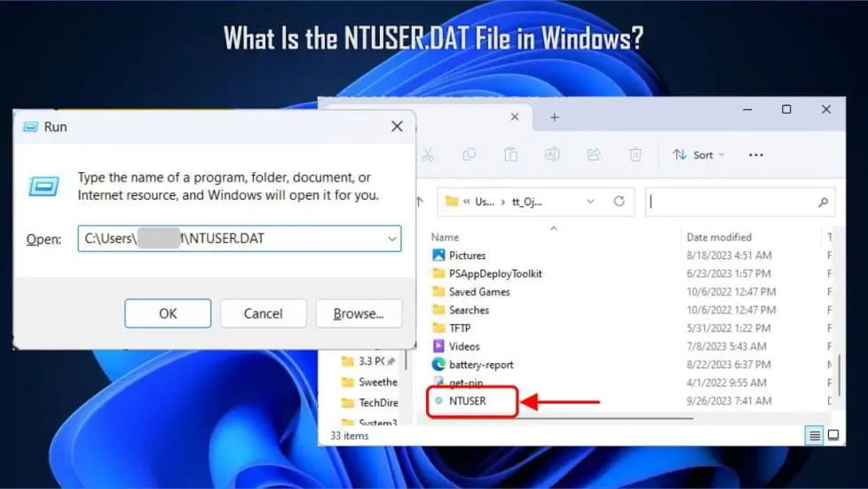
Task: Open the Run dialog's Open combo dropdown arrow
Action: [392, 239]
